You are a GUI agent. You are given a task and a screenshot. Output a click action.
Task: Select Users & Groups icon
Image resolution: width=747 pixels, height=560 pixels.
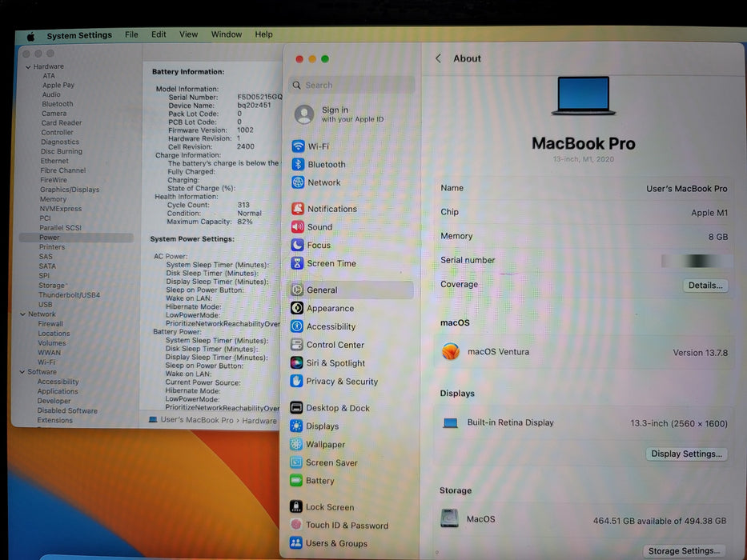click(x=296, y=542)
